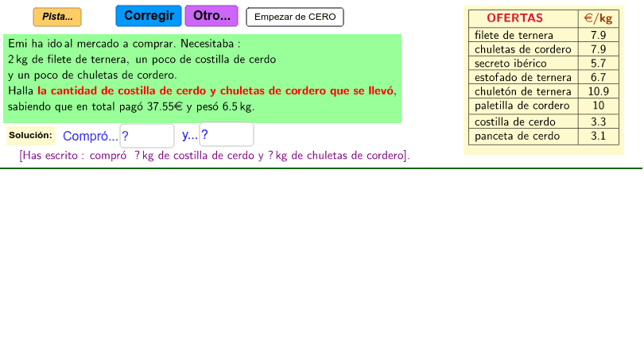Image resolution: width=644 pixels, height=355 pixels.
Task: Click the input box after Compró...
Action: coord(147,136)
